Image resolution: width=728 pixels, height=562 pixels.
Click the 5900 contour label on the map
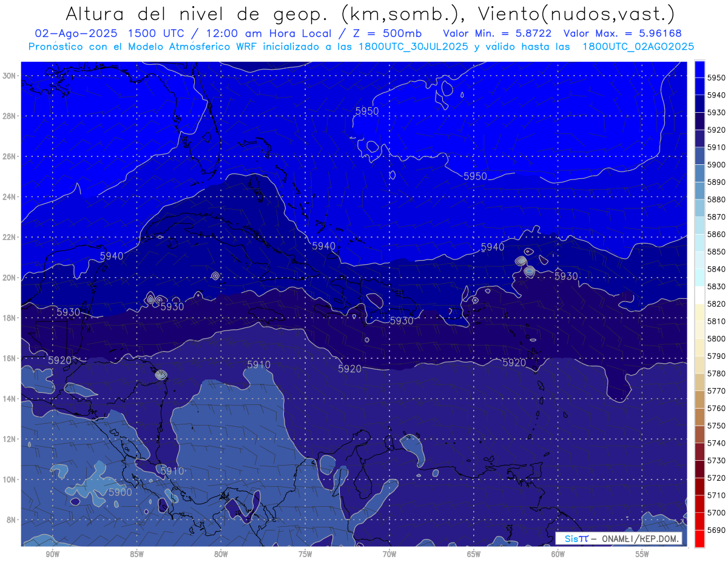coord(120,492)
